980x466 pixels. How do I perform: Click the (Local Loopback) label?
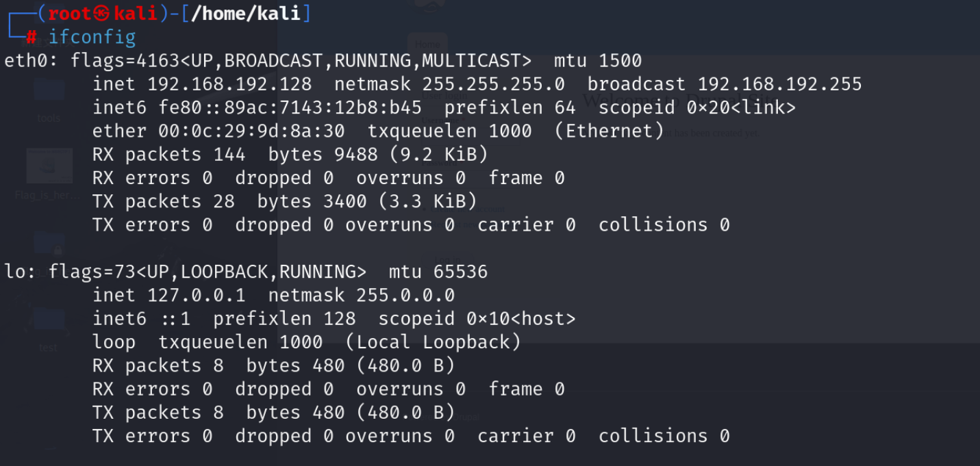(433, 341)
